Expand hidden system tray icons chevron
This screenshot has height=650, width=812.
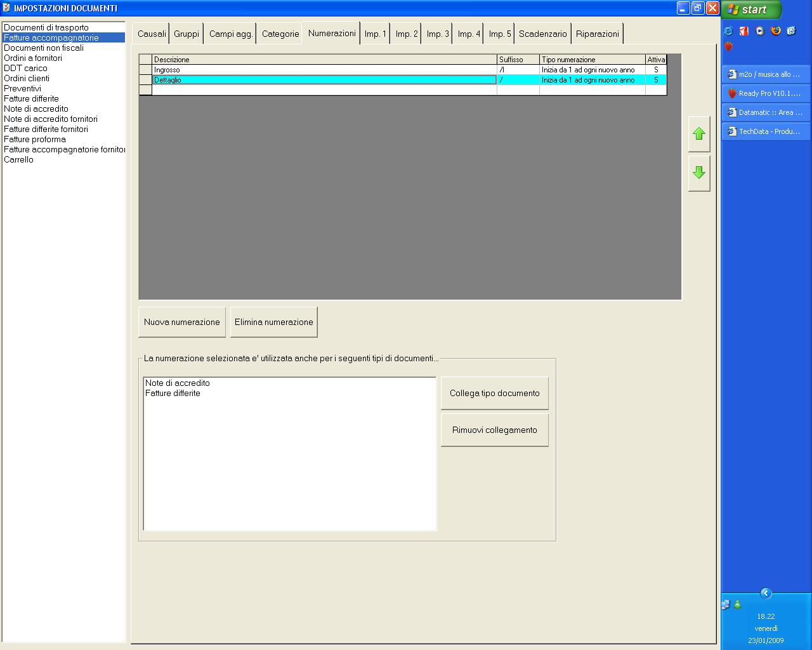click(x=766, y=593)
